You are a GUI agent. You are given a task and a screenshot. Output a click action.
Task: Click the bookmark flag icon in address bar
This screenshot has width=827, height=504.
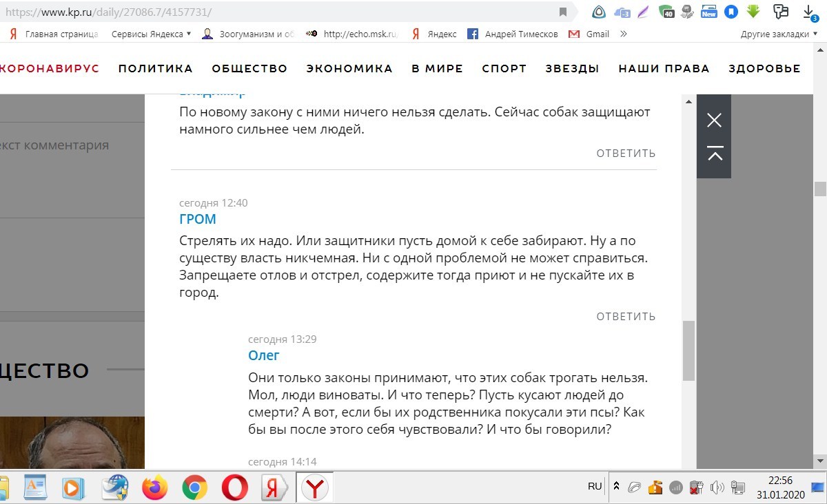(x=563, y=12)
